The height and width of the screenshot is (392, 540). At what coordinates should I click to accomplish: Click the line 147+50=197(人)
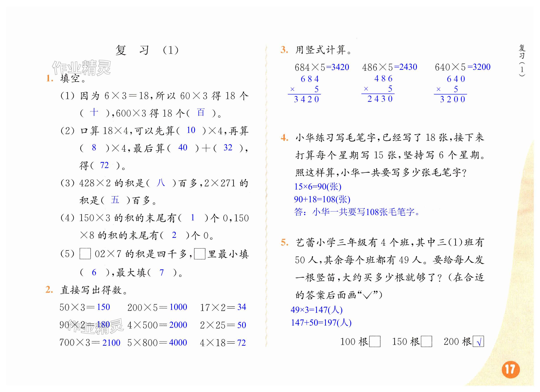(321, 322)
